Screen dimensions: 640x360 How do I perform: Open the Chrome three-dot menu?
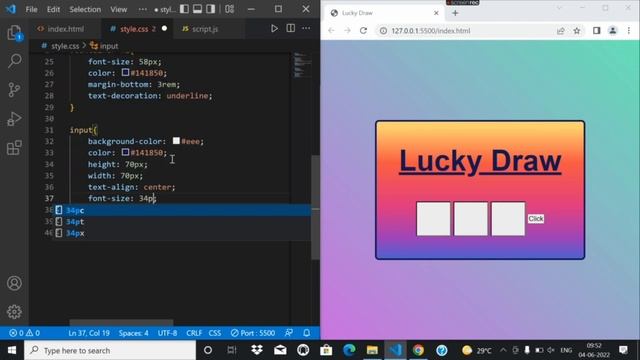[x=629, y=31]
